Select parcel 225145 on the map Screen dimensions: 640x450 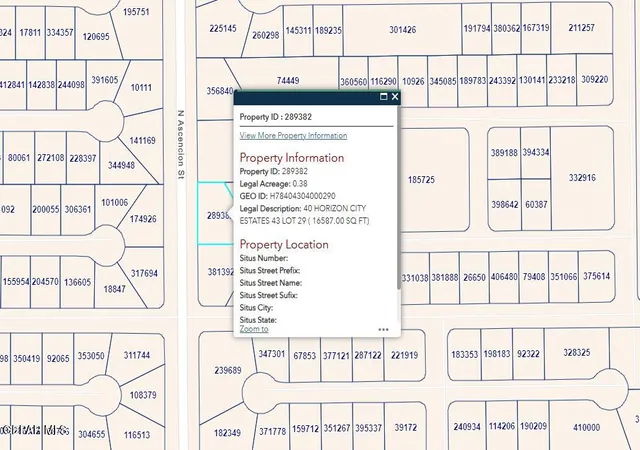(223, 28)
